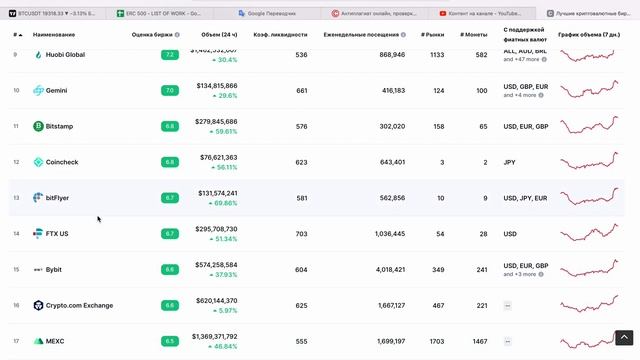Open FTX US exchange page link
This screenshot has height=360, width=640.
(57, 234)
